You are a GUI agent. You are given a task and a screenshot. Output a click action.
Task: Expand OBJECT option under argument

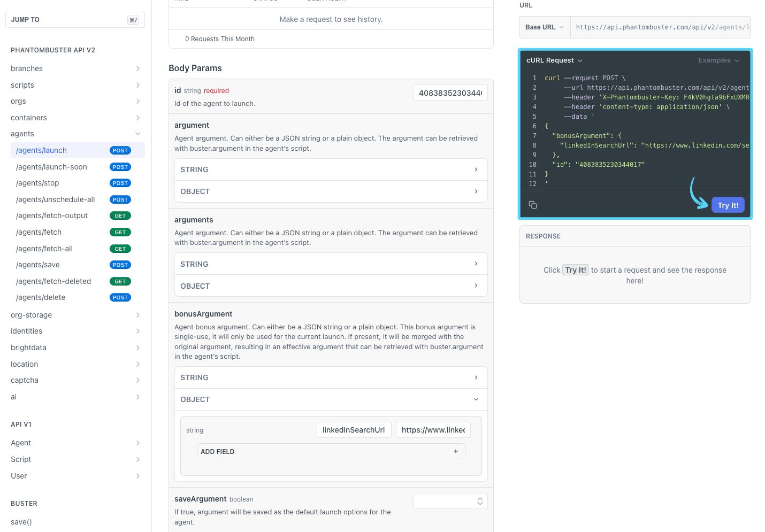(x=331, y=191)
